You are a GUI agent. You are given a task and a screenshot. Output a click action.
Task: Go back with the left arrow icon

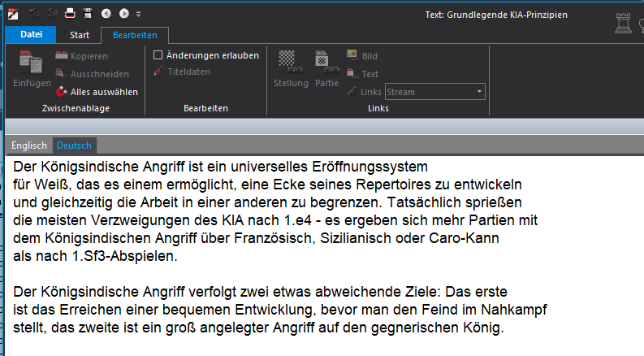click(106, 14)
